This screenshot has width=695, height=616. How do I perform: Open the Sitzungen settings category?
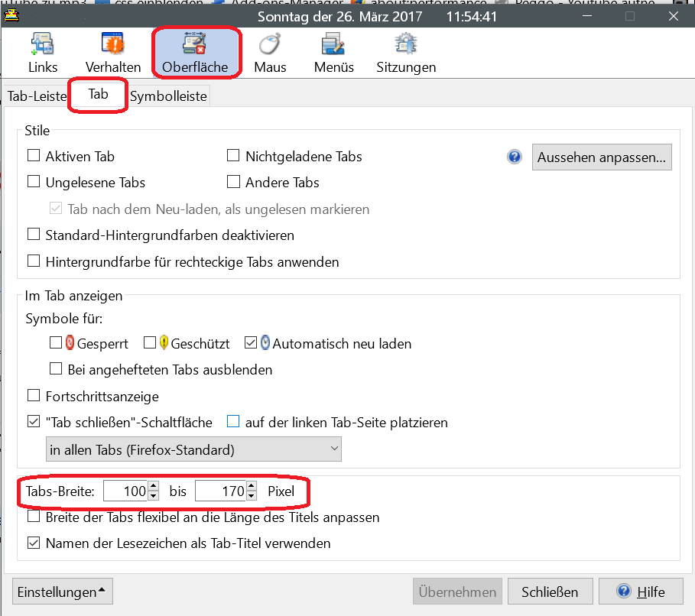click(x=406, y=53)
